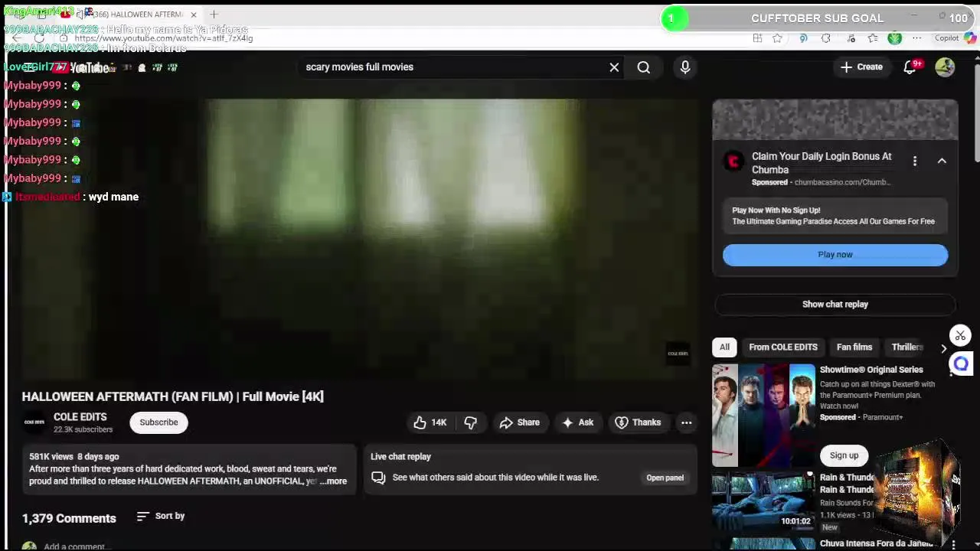
Task: Open more video actions menu
Action: pos(687,422)
